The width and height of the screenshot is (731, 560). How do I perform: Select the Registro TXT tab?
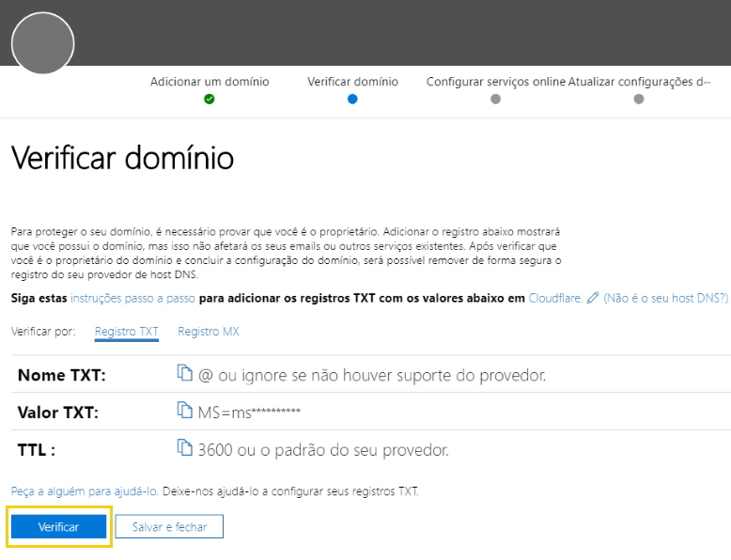126,332
